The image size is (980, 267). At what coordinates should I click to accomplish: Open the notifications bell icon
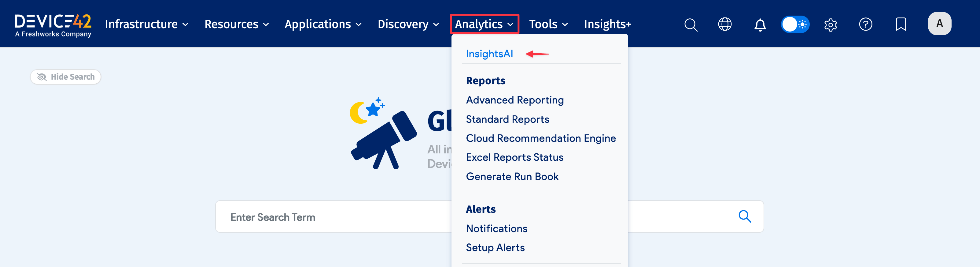(x=760, y=25)
